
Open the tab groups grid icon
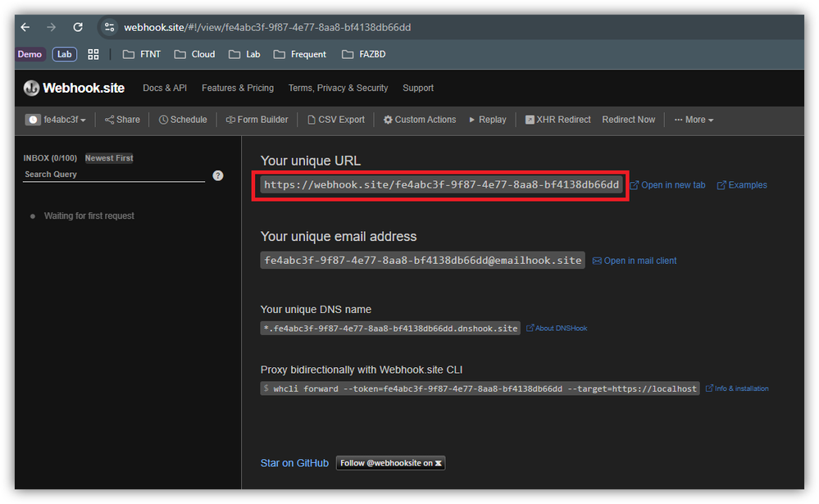click(93, 54)
